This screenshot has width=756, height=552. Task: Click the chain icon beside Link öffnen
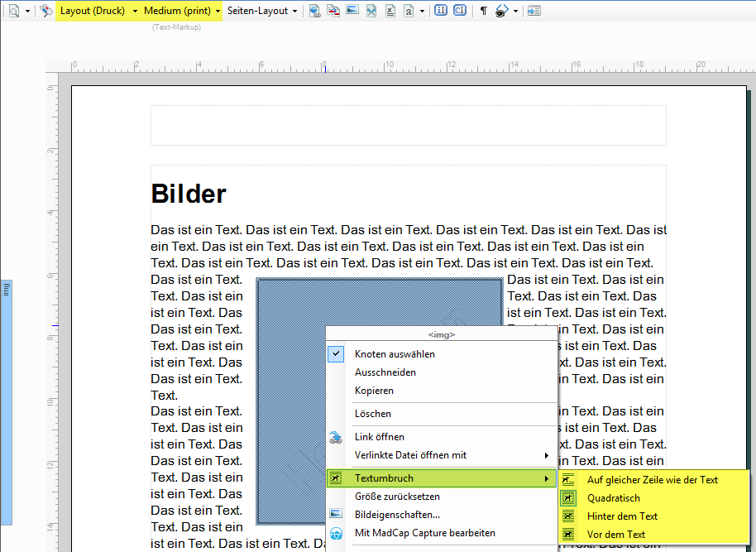pos(336,437)
